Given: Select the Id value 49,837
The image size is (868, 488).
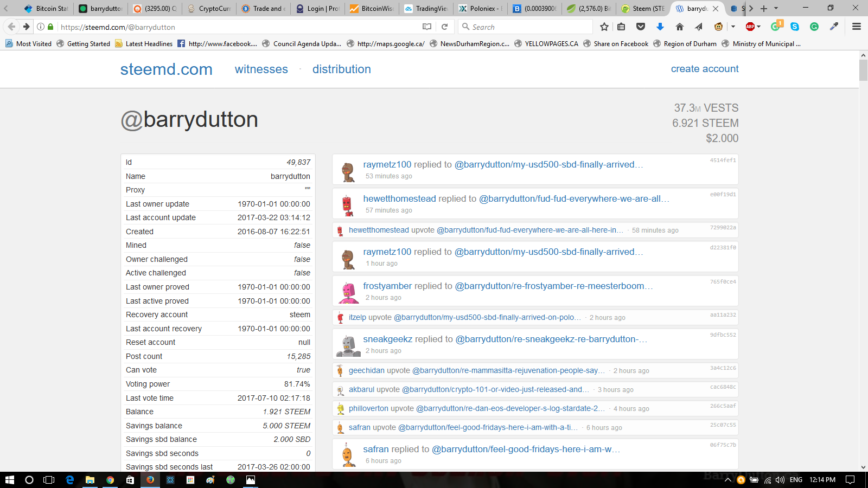Looking at the screenshot, I should pos(299,162).
